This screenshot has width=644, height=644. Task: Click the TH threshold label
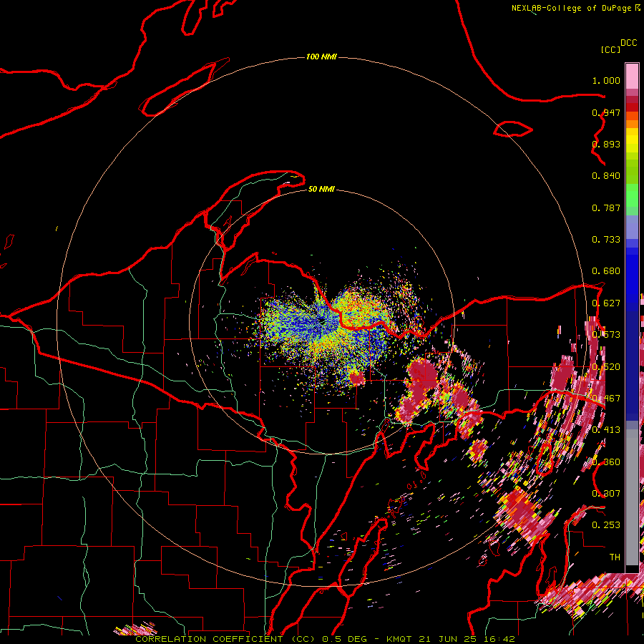click(615, 557)
